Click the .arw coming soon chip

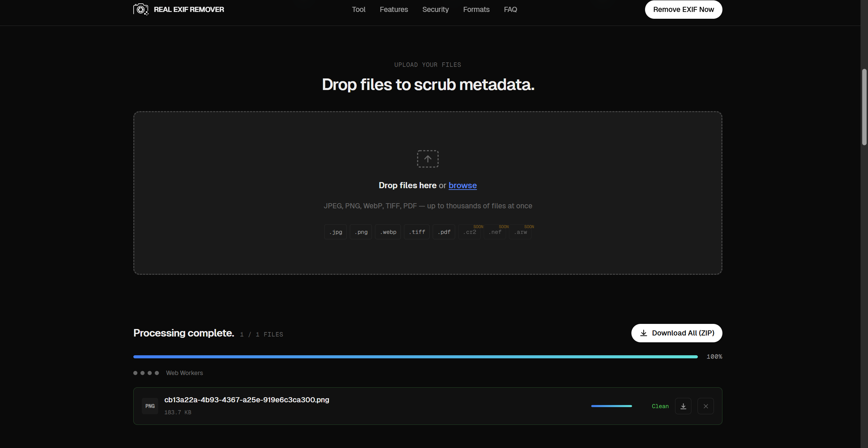click(x=520, y=232)
